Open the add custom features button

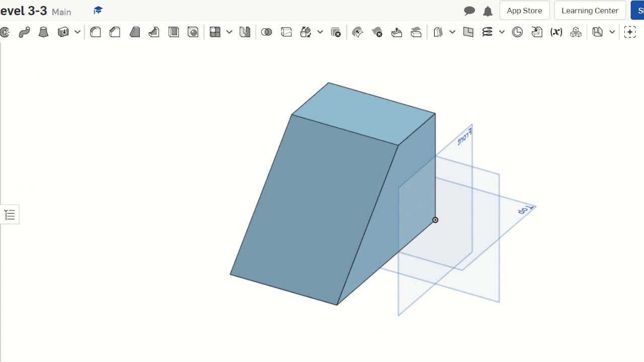click(x=630, y=32)
